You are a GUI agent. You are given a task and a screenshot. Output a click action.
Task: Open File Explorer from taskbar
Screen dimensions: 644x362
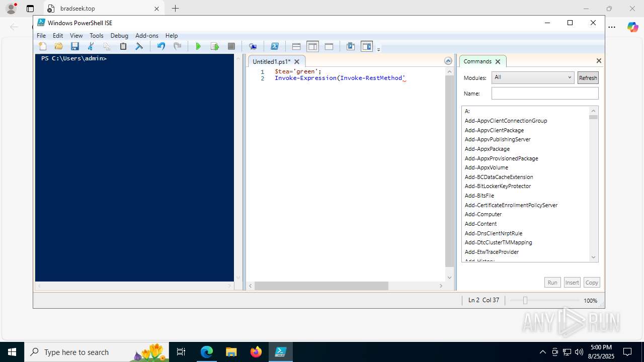(231, 352)
